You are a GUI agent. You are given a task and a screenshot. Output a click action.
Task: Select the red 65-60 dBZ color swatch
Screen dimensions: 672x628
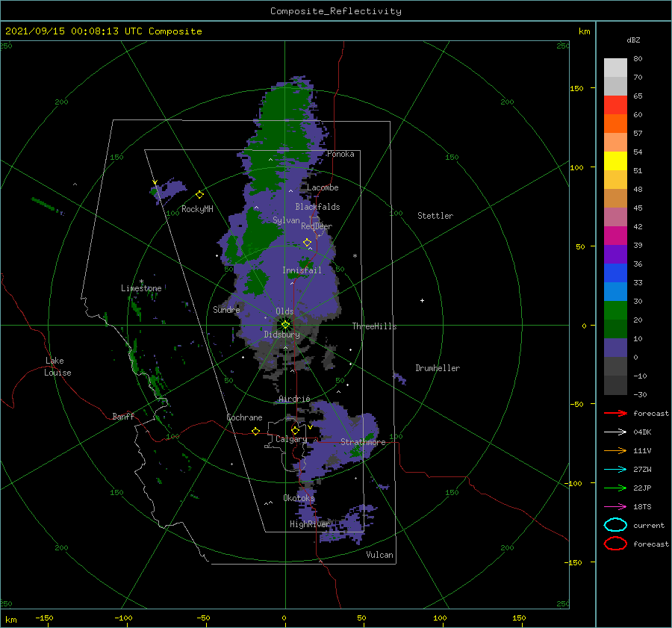[615, 105]
